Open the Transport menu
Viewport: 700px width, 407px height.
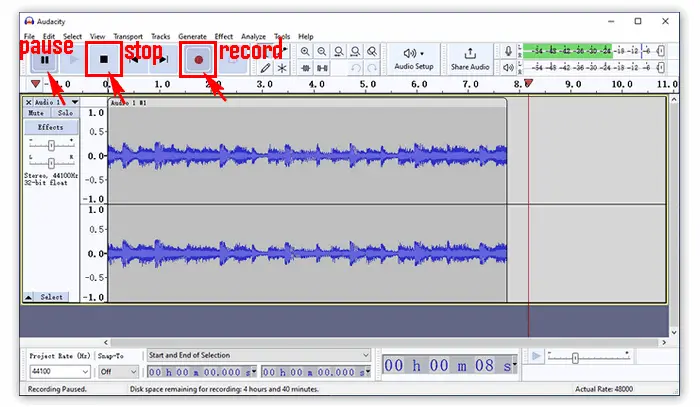pos(128,37)
